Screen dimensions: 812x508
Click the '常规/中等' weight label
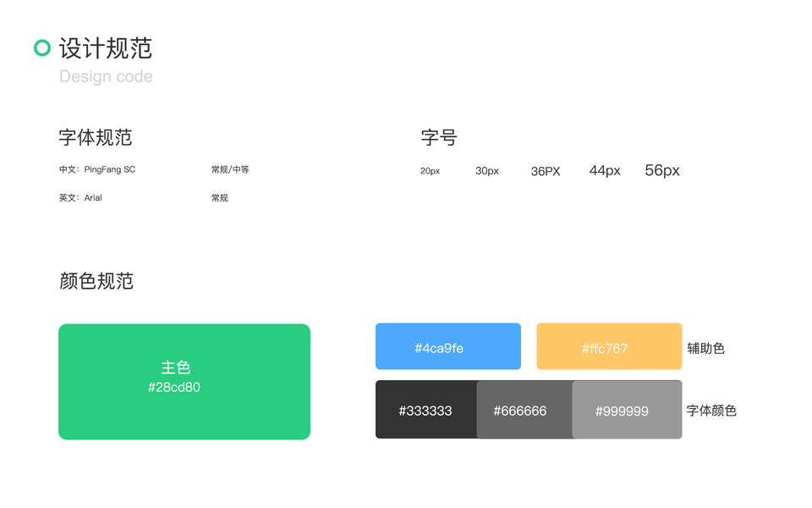click(x=230, y=169)
